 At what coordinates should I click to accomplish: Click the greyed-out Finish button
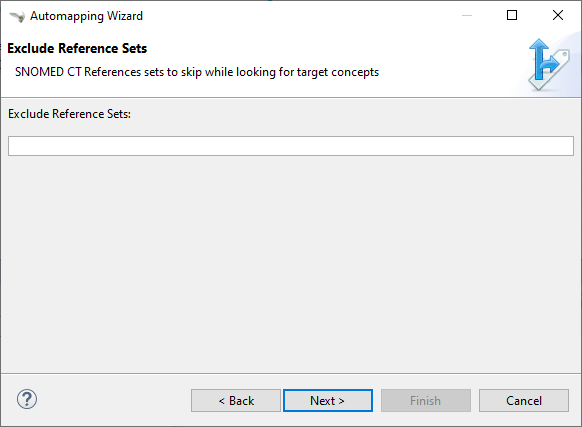click(x=426, y=401)
